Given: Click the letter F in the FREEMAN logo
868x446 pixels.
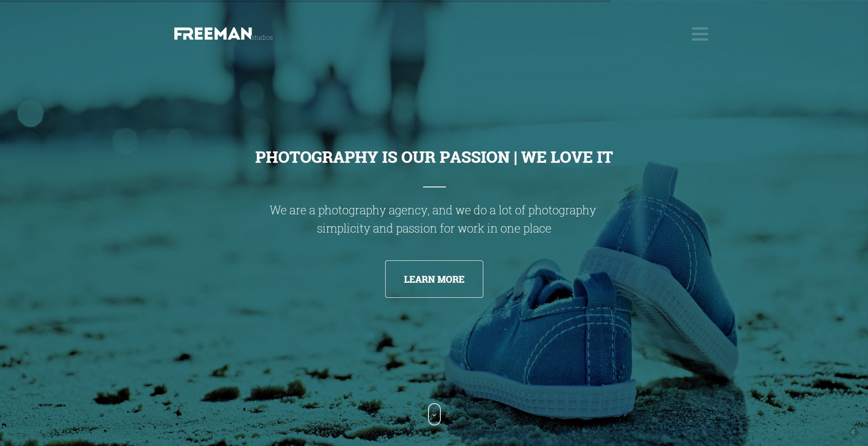Looking at the screenshot, I should (x=178, y=34).
